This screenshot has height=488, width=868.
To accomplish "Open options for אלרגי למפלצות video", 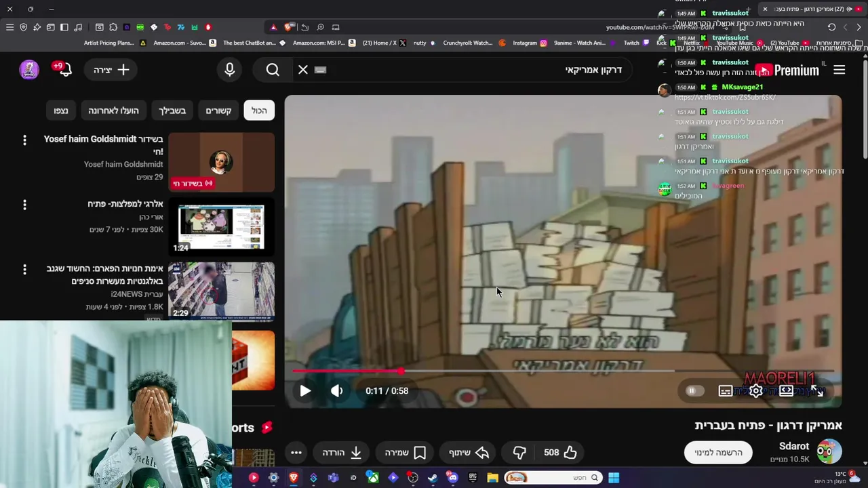I will coord(24,205).
